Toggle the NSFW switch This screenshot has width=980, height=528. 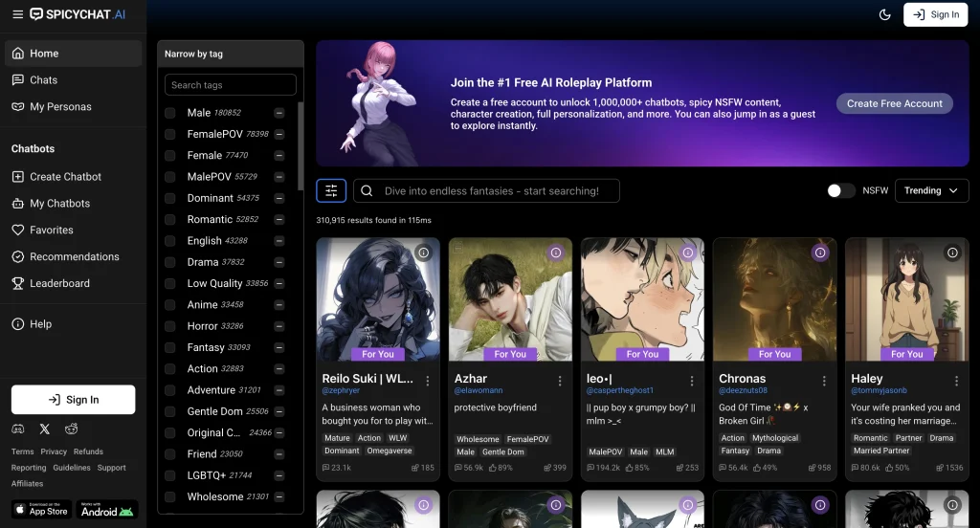click(840, 190)
